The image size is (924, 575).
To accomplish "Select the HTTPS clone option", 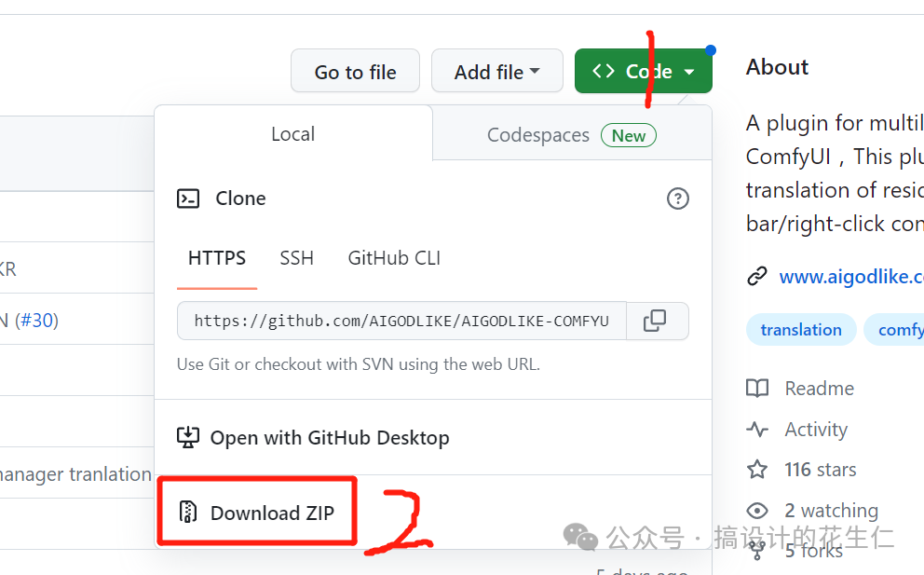I will pos(217,258).
